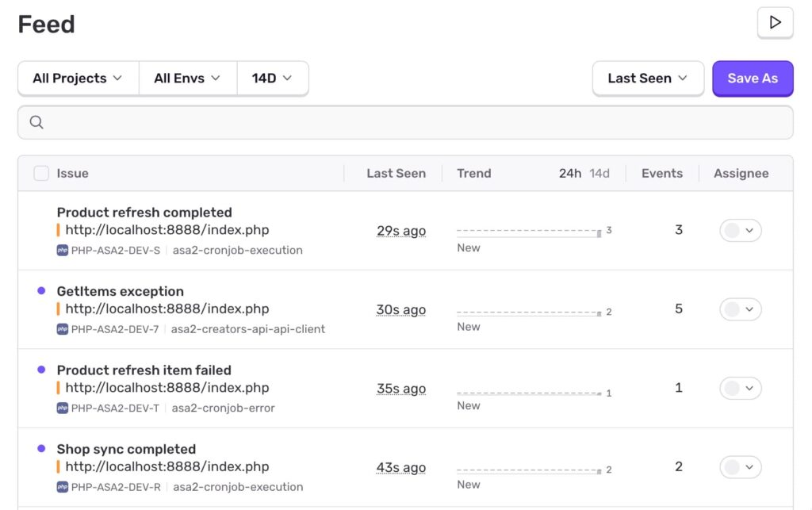Open assignee selector for Product refresh completed
This screenshot has width=812, height=510.
pyautogui.click(x=740, y=231)
